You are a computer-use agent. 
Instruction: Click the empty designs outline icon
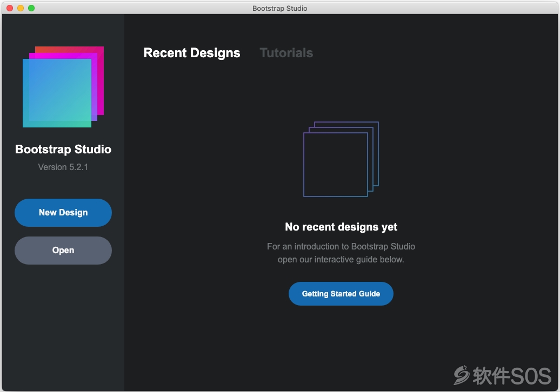click(341, 159)
